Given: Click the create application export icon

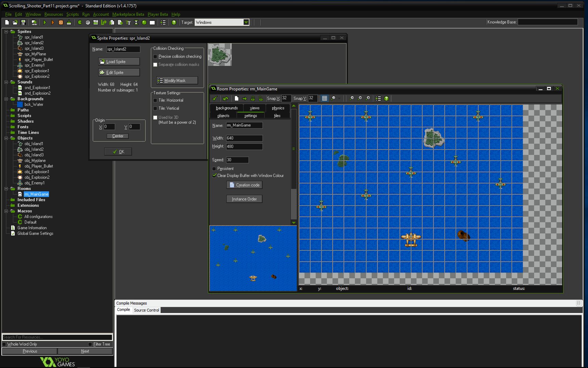Looking at the screenshot, I should pos(34,22).
